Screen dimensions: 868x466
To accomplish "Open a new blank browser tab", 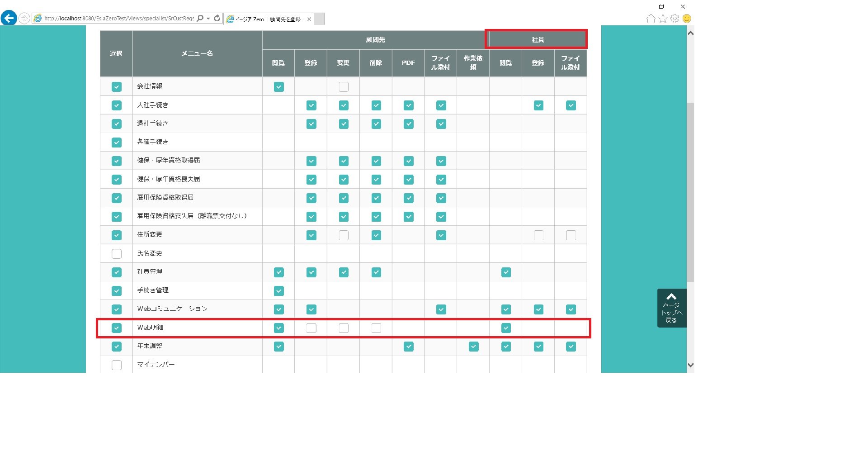I will [319, 19].
